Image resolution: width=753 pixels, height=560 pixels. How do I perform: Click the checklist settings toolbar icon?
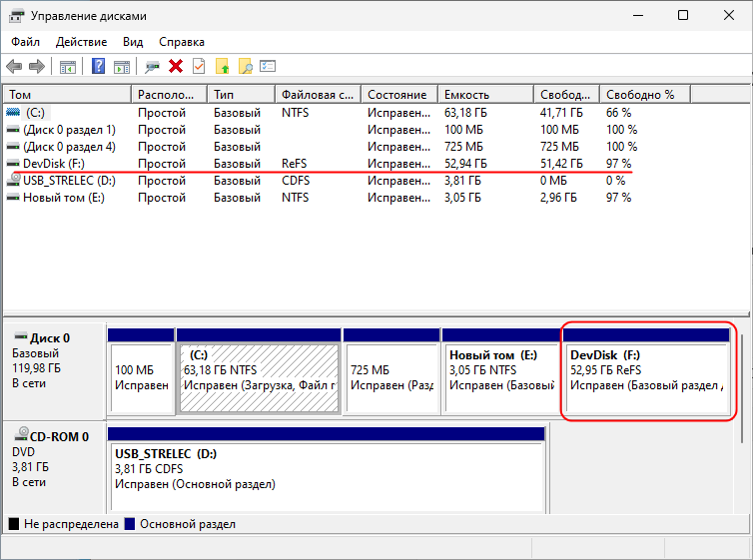268,67
